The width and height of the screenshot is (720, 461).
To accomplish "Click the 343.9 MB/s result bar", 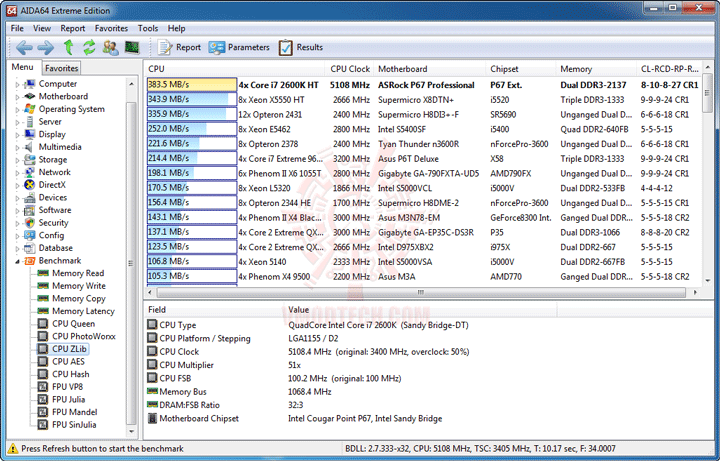I will (x=192, y=99).
